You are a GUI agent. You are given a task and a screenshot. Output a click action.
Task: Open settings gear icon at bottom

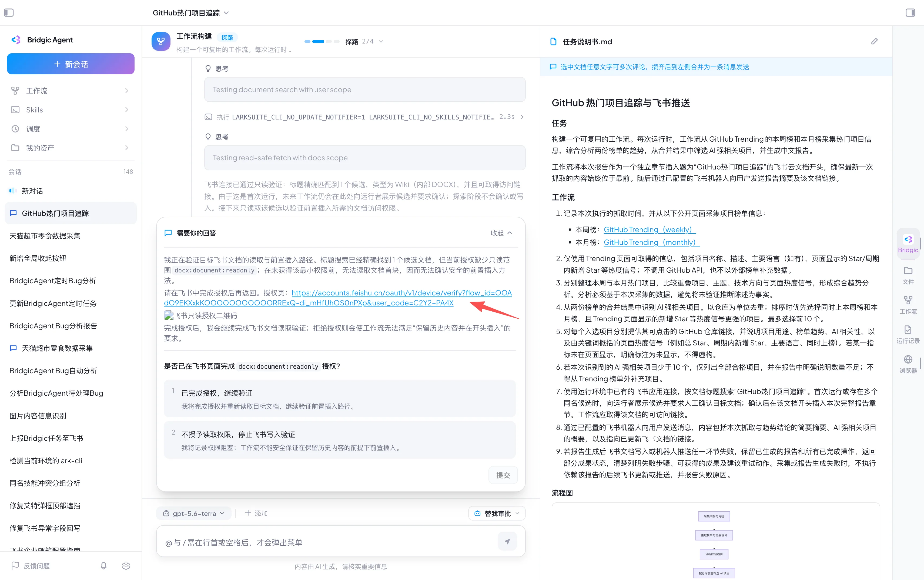tap(126, 565)
